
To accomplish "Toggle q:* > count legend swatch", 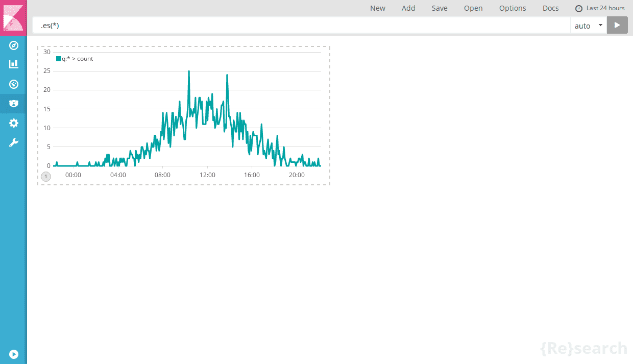I will click(59, 59).
